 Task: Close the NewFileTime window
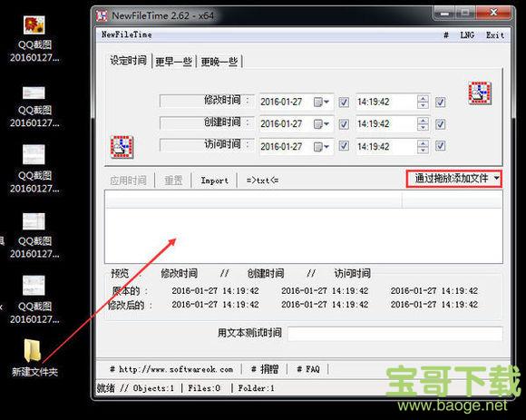click(493, 13)
